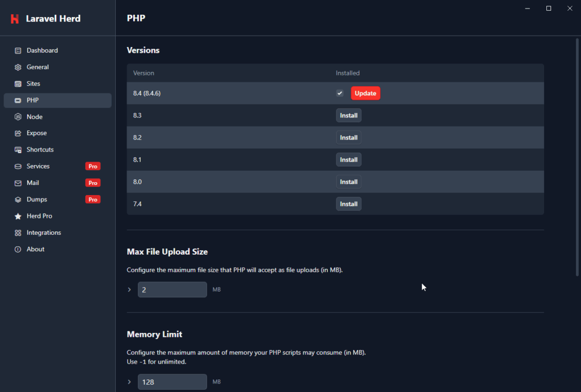This screenshot has width=581, height=392.
Task: Open the About info icon
Action: pos(18,250)
